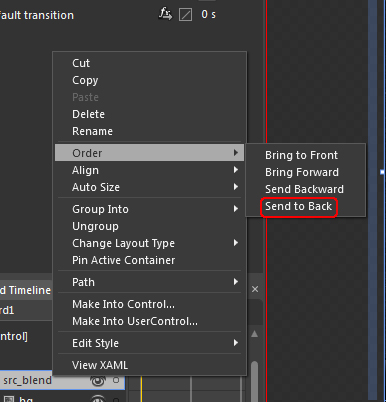Choose Bring Forward from submenu
This screenshot has height=402, width=386.
(x=302, y=172)
